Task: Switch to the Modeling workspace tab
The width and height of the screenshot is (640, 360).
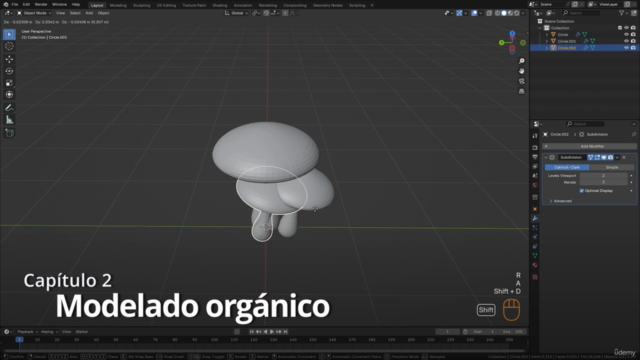Action: coord(118,5)
